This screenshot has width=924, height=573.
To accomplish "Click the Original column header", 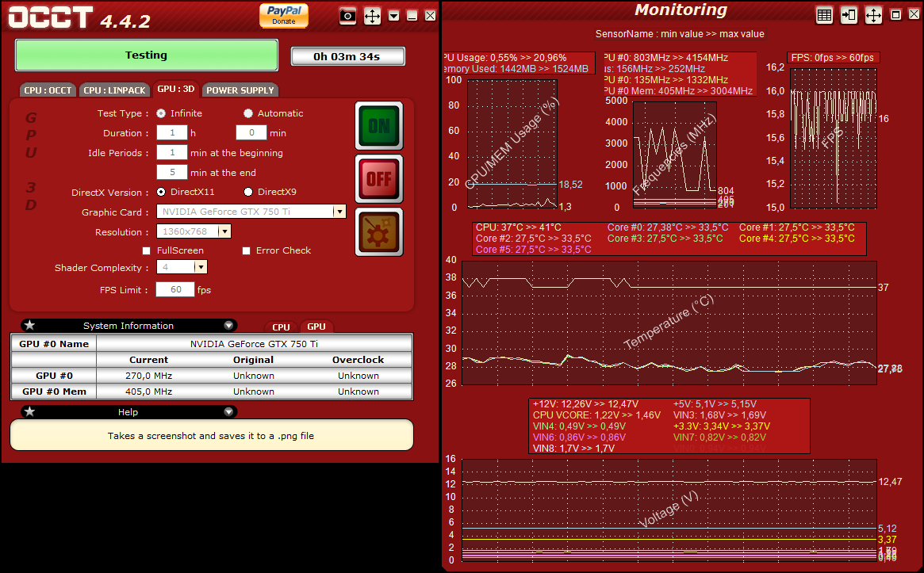I will coord(253,360).
